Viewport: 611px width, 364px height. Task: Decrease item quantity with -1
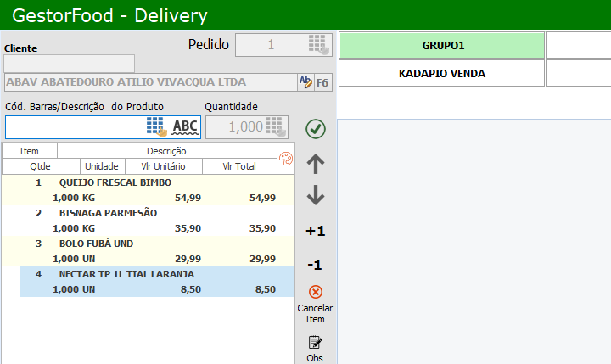[x=316, y=265]
